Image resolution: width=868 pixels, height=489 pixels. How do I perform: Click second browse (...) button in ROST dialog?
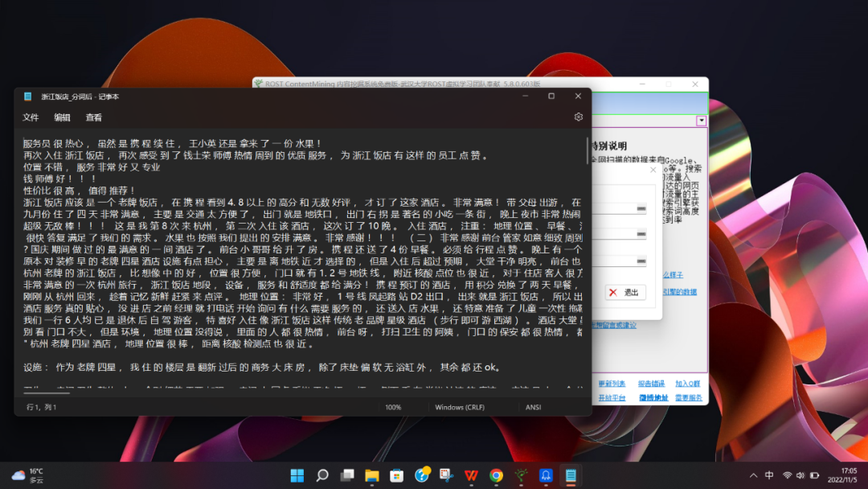pyautogui.click(x=641, y=234)
